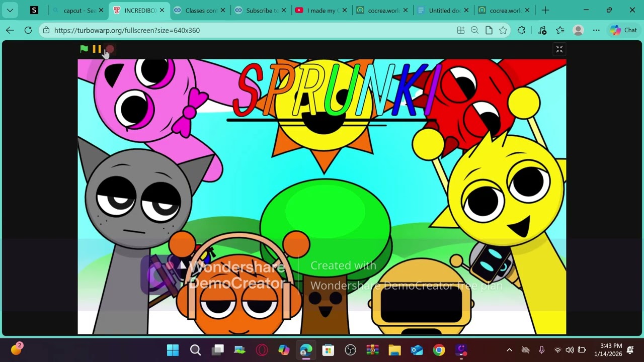Open the browser profile avatar
This screenshot has height=362, width=644.
(x=578, y=30)
